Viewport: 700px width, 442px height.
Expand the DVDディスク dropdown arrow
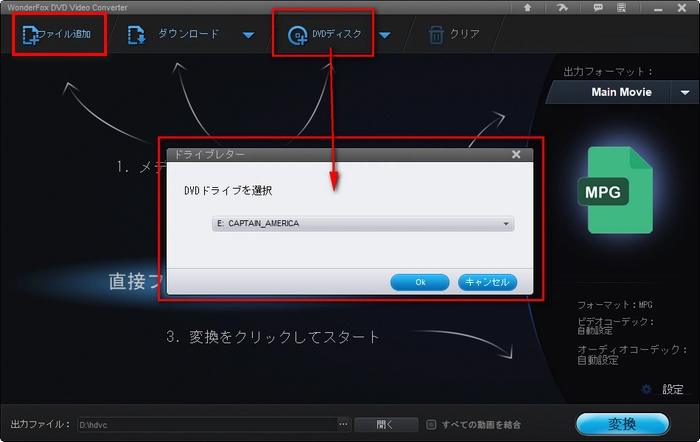pos(384,37)
